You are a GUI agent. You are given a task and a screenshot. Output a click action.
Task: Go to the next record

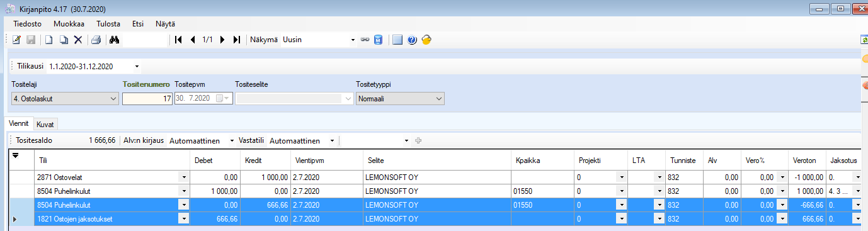(x=222, y=40)
